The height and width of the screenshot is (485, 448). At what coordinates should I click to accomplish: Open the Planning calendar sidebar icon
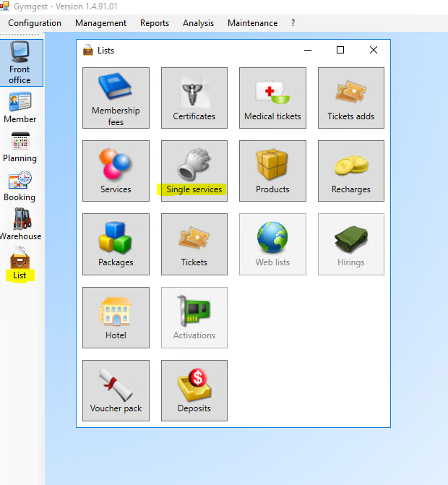click(20, 147)
